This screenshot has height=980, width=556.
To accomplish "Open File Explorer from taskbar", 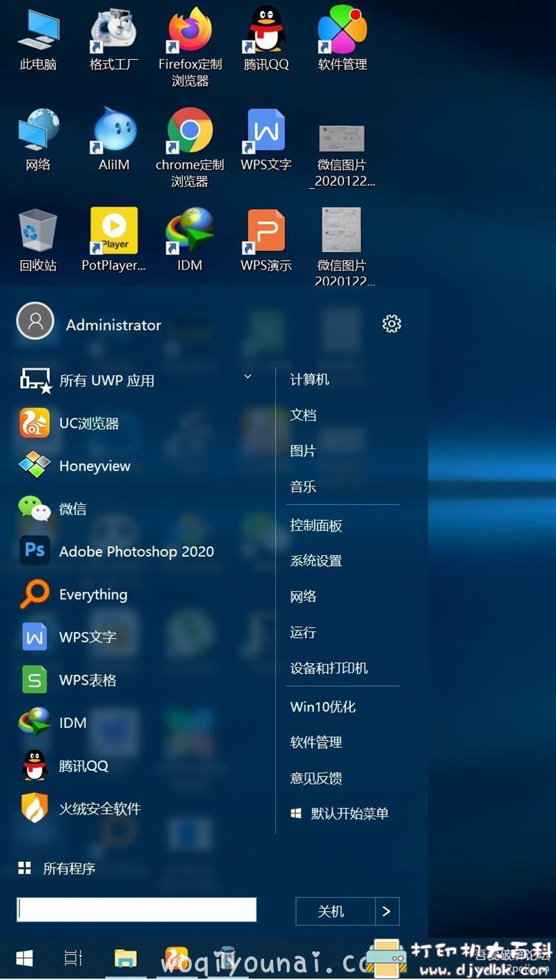I will click(125, 959).
